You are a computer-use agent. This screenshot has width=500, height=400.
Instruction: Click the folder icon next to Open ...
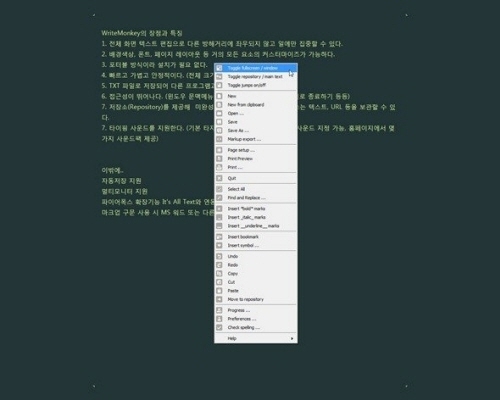click(219, 113)
